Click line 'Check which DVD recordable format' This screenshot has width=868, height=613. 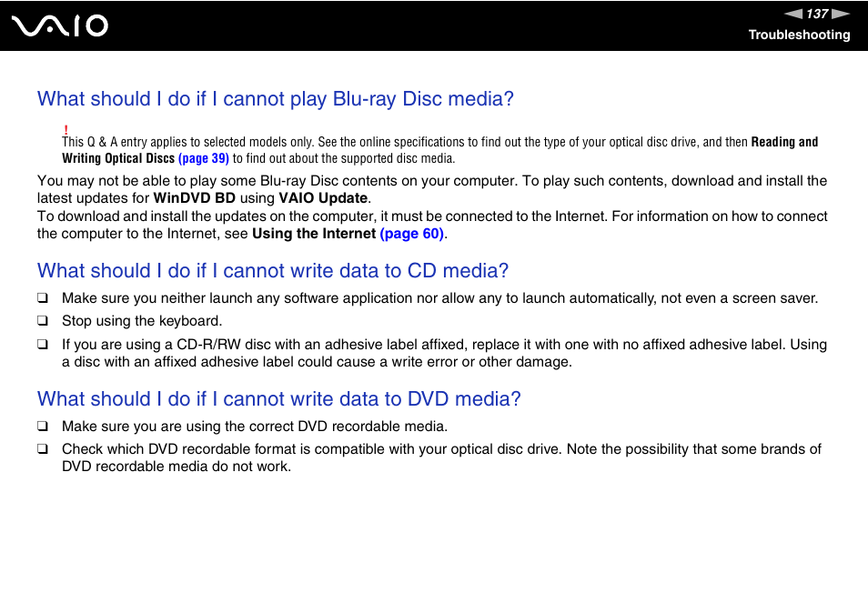(442, 457)
